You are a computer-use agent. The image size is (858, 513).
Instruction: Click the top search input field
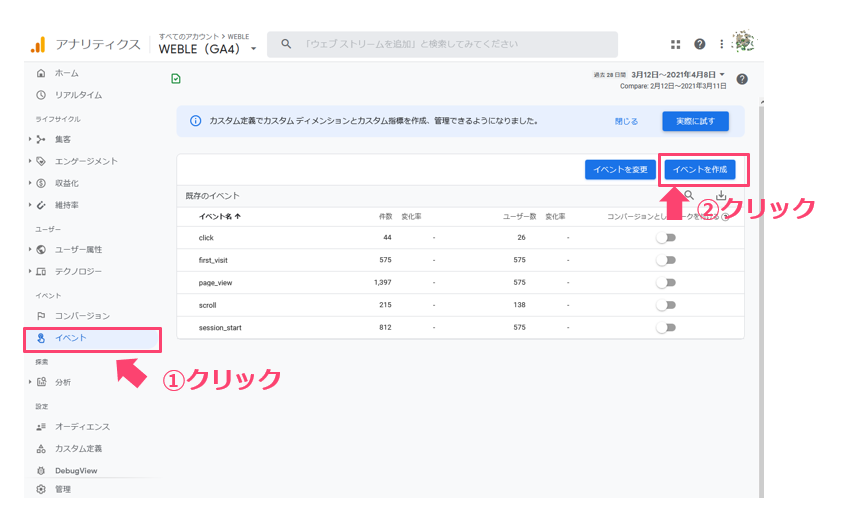442,44
